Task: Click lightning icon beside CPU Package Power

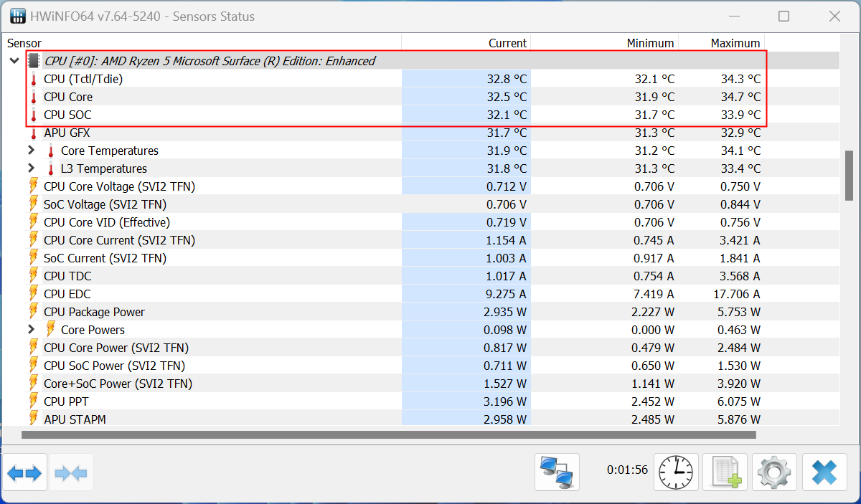Action: point(33,312)
